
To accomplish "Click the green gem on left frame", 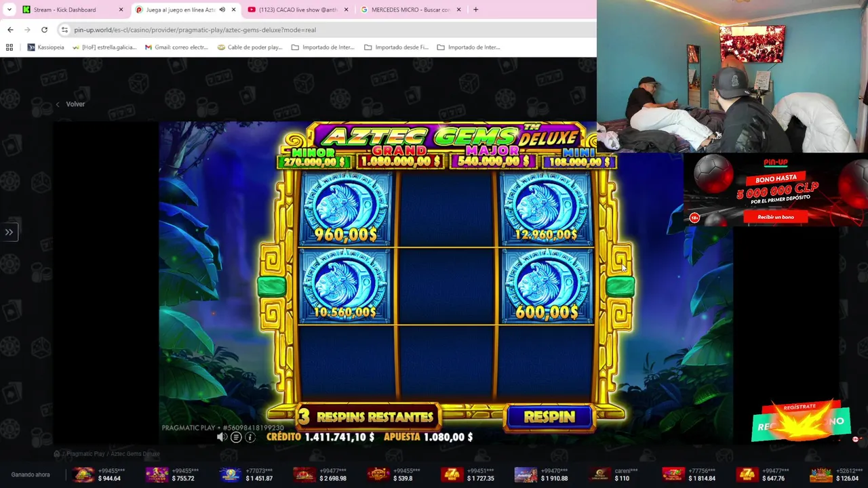I will (271, 286).
